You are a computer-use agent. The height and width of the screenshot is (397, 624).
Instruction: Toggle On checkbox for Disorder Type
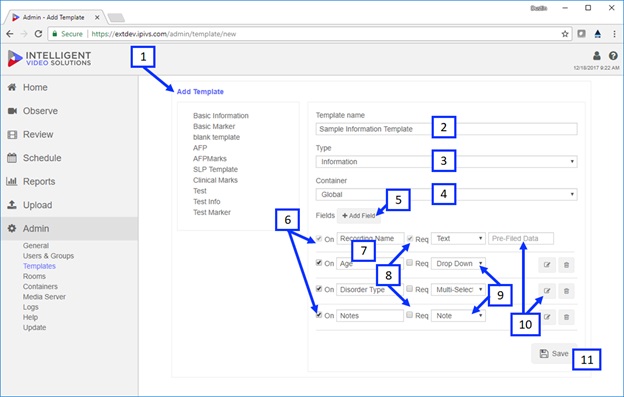pyautogui.click(x=319, y=289)
